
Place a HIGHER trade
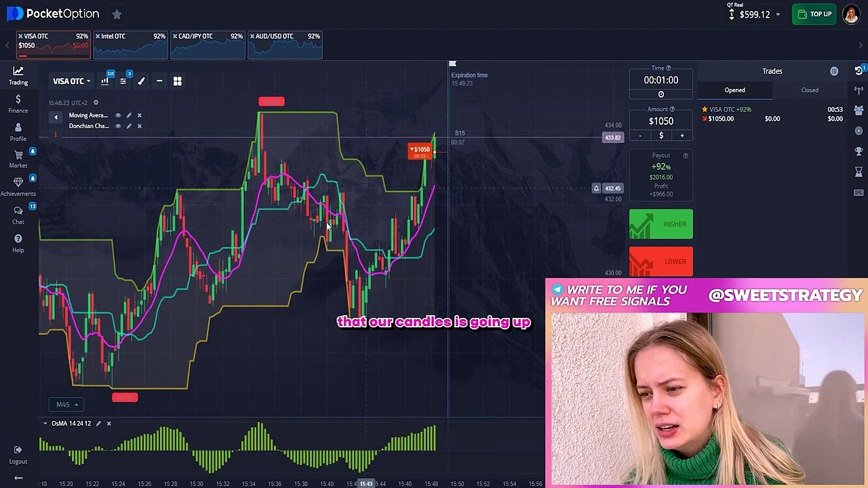[x=661, y=224]
